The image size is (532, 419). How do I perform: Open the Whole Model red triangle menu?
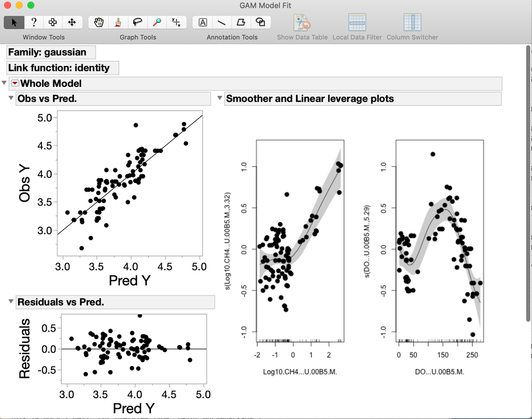point(15,83)
